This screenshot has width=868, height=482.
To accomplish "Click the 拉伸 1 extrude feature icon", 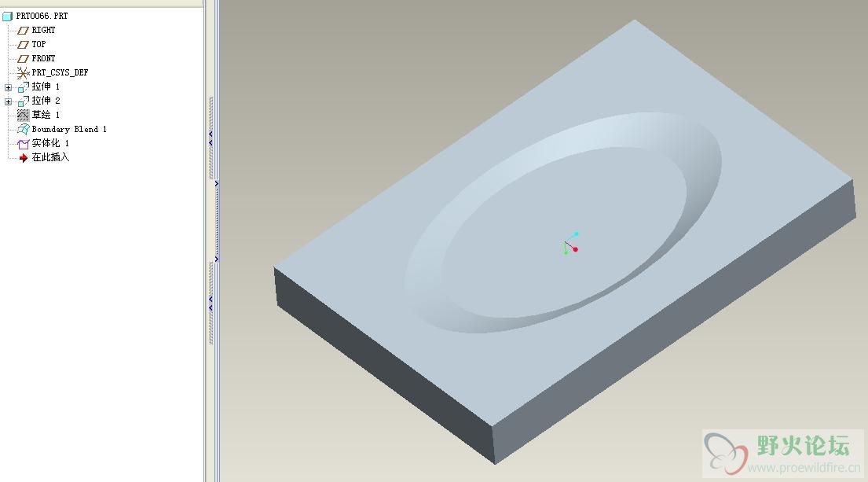I will click(x=23, y=87).
